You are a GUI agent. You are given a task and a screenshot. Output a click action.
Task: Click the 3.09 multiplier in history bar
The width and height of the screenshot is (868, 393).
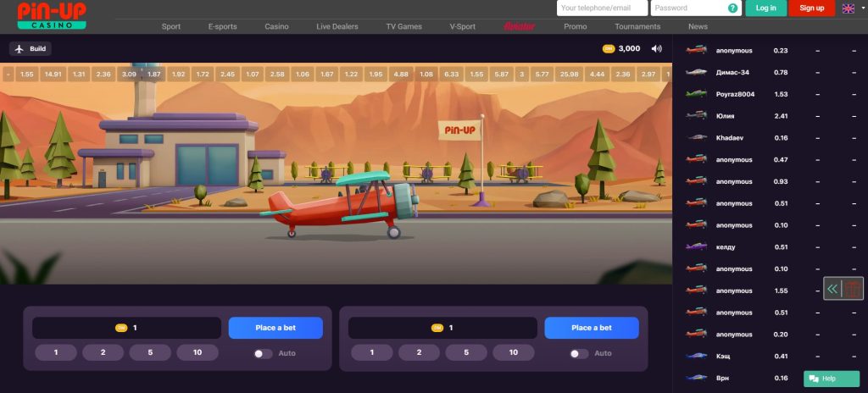129,75
